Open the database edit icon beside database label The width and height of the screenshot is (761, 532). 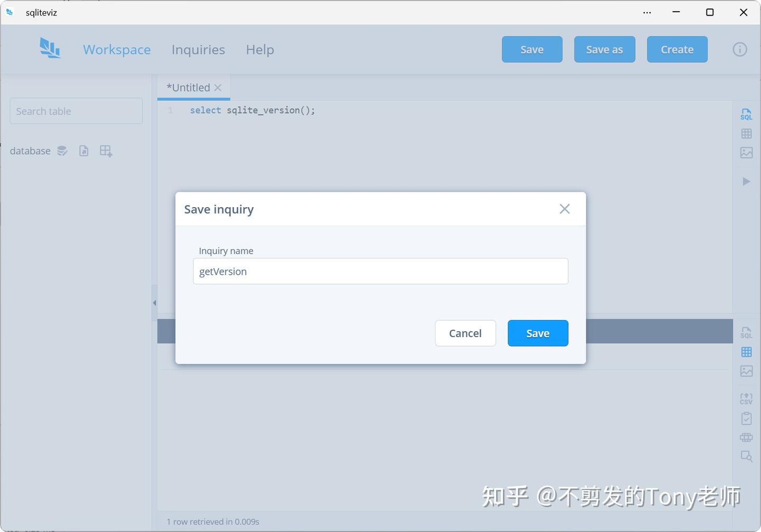[x=62, y=151]
